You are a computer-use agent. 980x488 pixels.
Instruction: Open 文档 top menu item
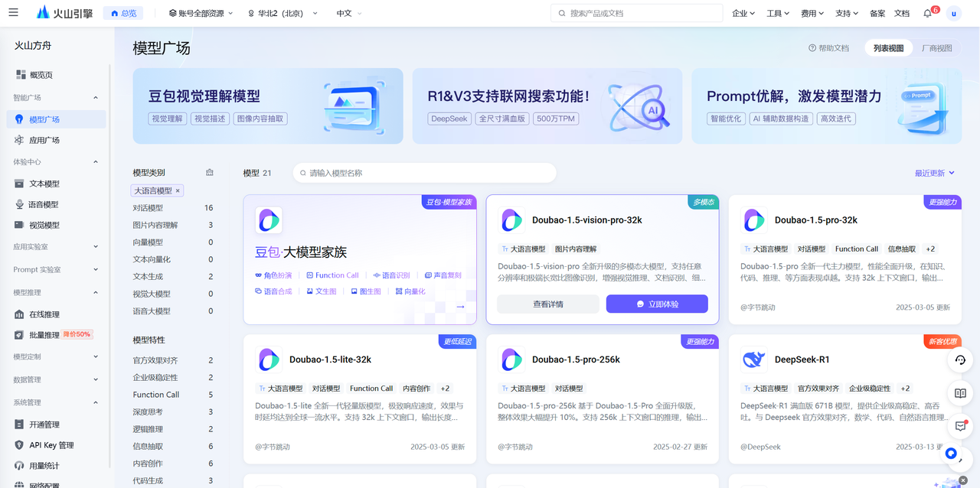(x=902, y=13)
